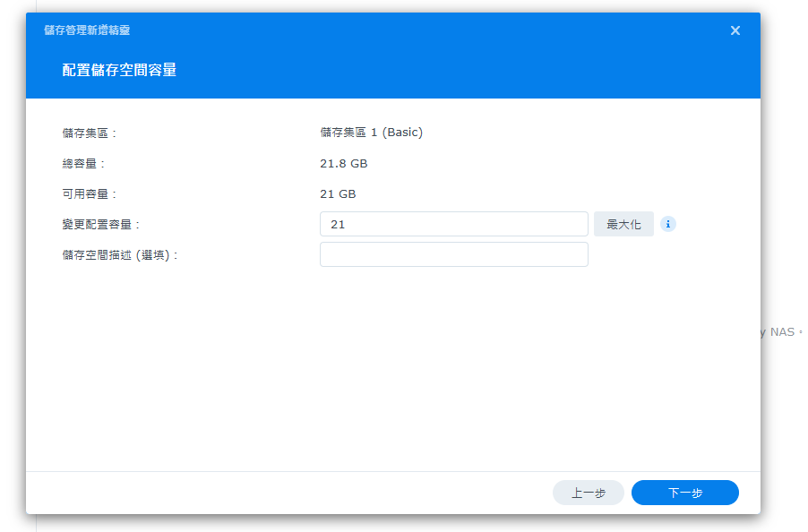Image resolution: width=808 pixels, height=532 pixels.
Task: Click the 儲存集區 label
Action: tap(90, 133)
